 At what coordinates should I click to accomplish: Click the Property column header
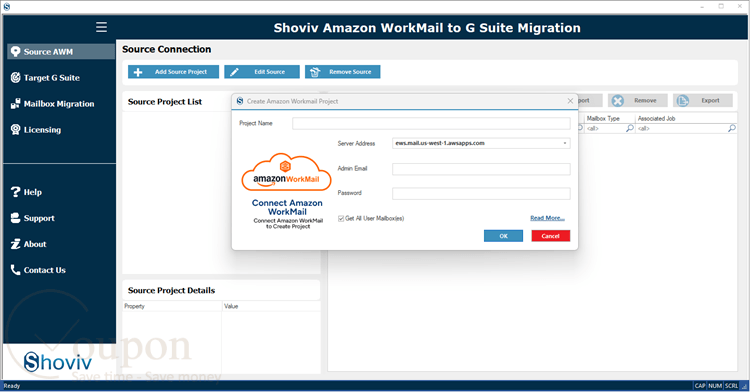pos(172,306)
